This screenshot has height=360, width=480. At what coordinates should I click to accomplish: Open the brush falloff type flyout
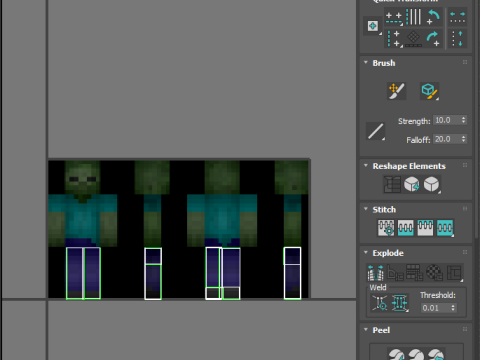point(376,131)
